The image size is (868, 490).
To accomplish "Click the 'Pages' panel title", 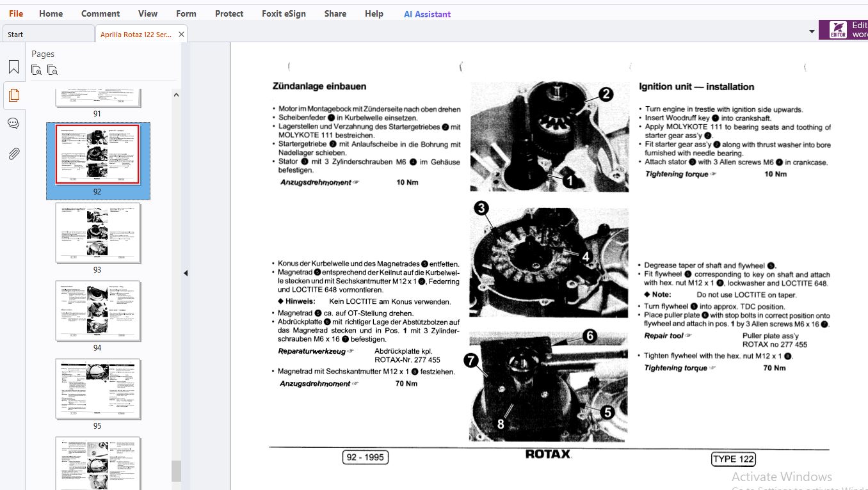I will tap(43, 54).
